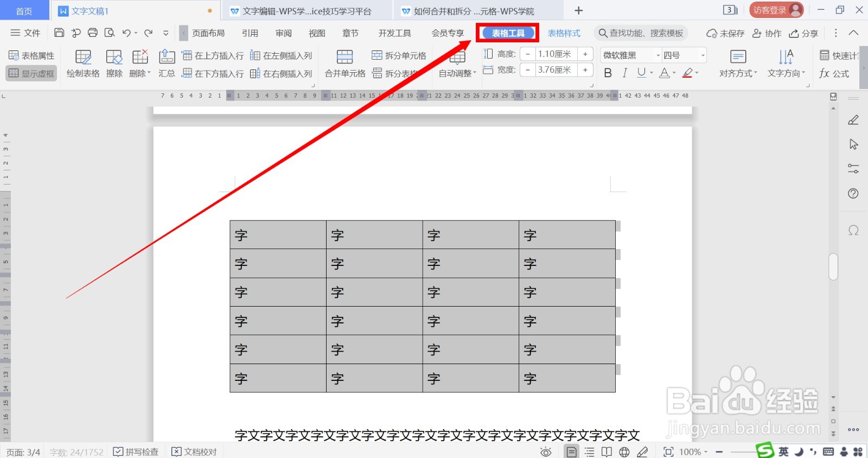This screenshot has width=868, height=458.
Task: Click the Share (分享) button
Action: point(803,33)
